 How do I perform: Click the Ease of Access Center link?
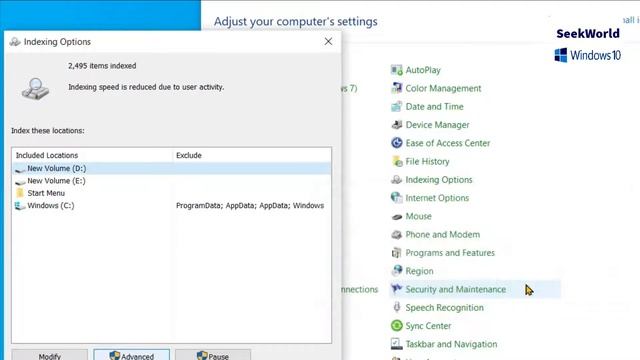pos(448,143)
